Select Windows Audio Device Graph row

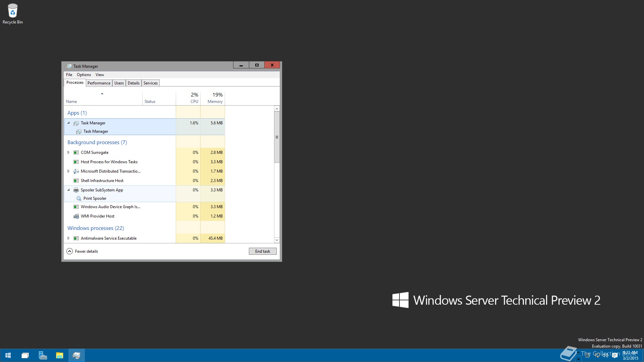(144, 207)
